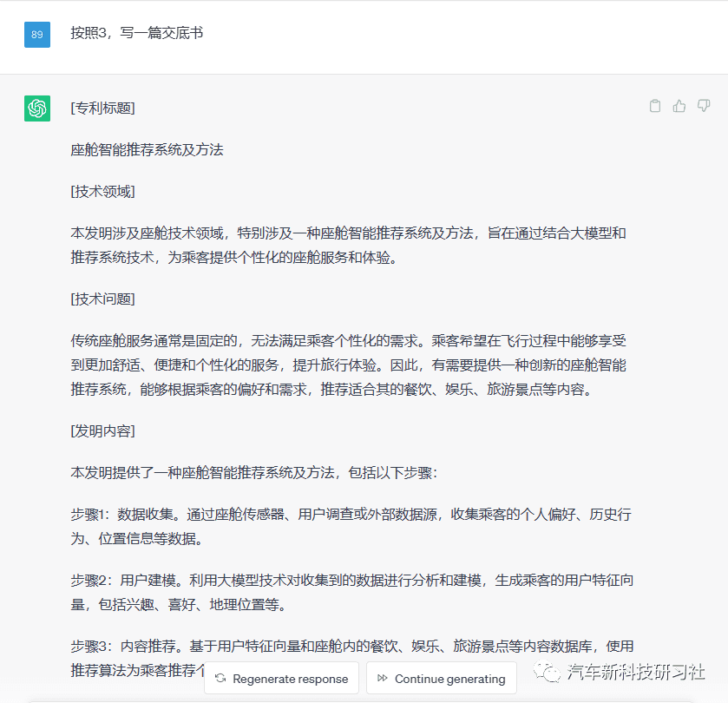Click the ChatGPT logo avatar

point(37,108)
